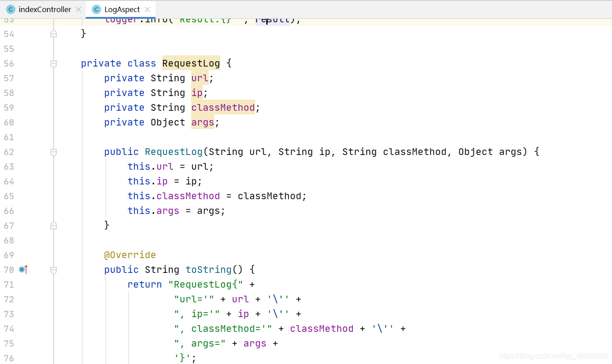Click the "url='" string on line 72
The height and width of the screenshot is (364, 612).
(x=194, y=299)
